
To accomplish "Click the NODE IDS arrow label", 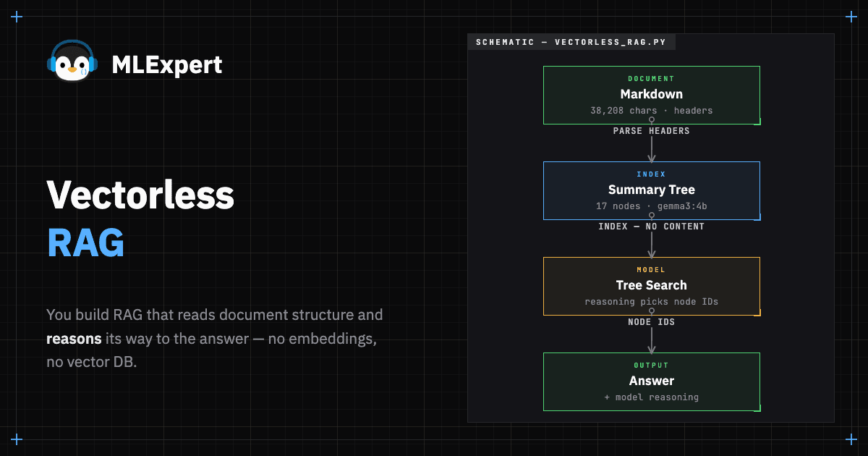I will [652, 322].
